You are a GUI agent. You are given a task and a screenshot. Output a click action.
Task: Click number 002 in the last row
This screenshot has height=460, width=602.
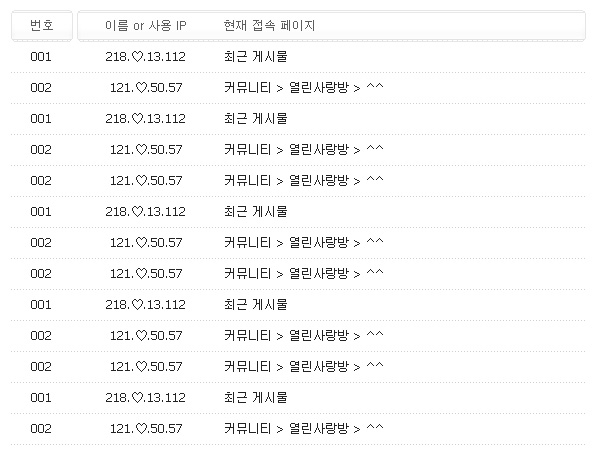point(41,429)
